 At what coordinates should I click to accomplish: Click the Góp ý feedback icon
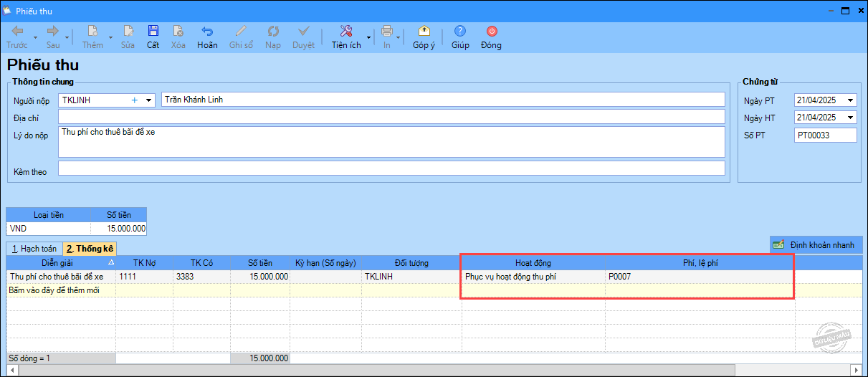424,32
